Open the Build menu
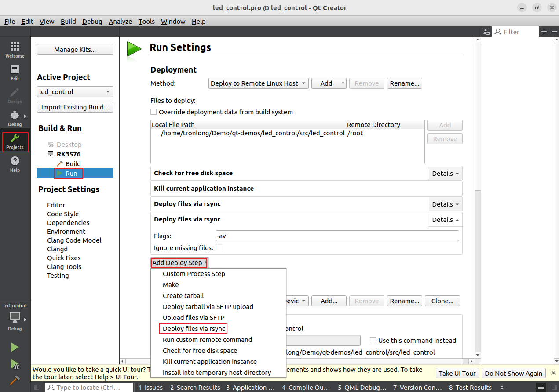 pos(68,21)
